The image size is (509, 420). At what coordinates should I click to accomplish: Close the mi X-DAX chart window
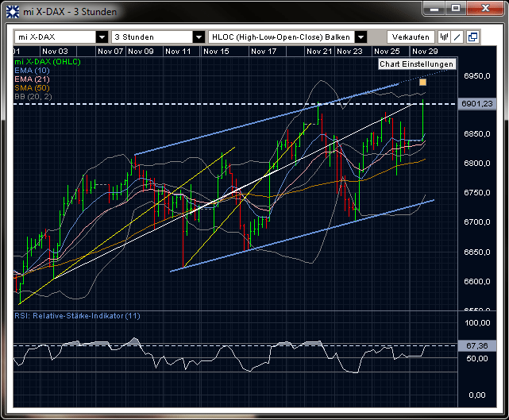[485, 9]
